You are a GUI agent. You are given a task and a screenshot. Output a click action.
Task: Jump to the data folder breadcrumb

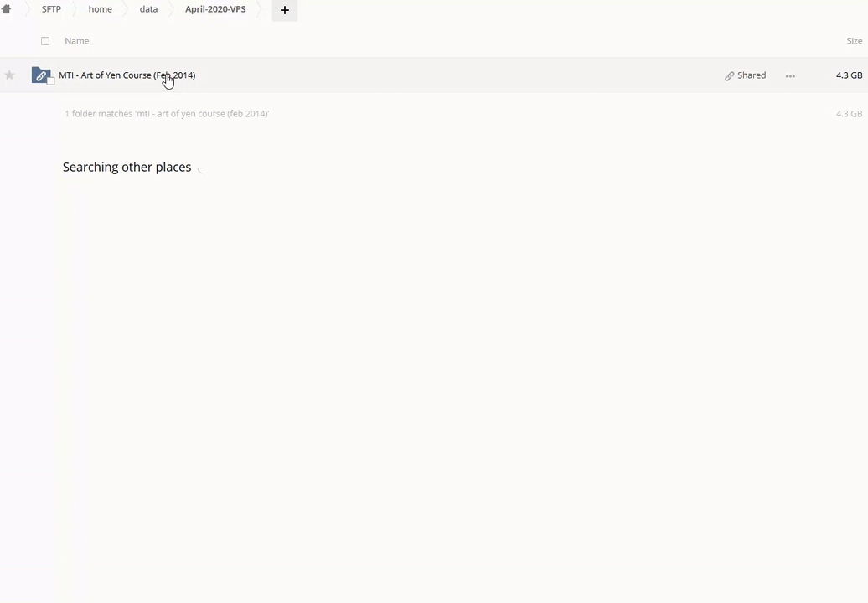point(148,9)
